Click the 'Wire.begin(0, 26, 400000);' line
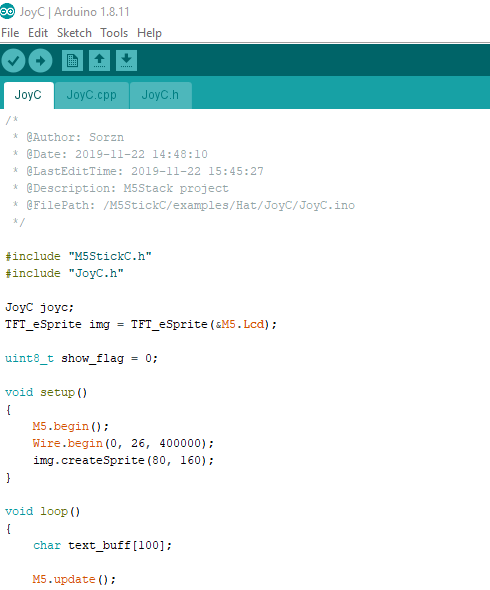The height and width of the screenshot is (590, 490). 123,443
